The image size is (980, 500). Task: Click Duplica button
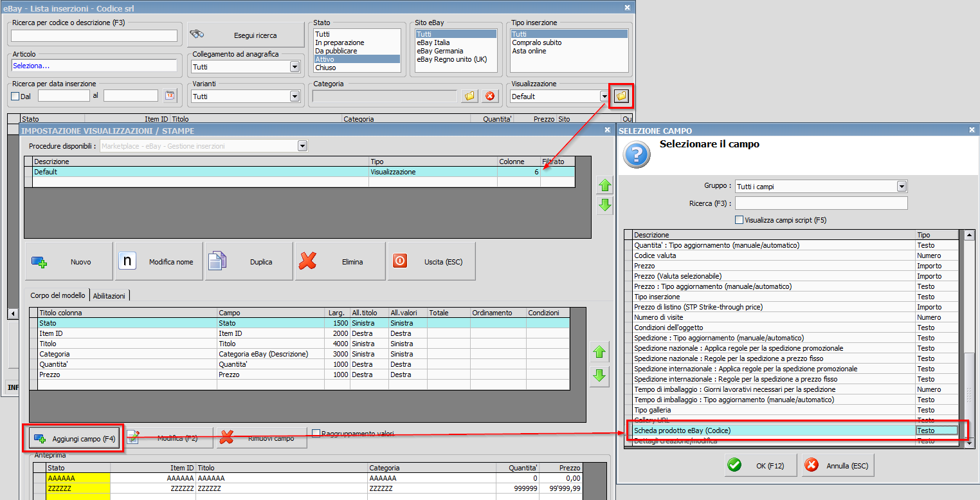pyautogui.click(x=249, y=262)
